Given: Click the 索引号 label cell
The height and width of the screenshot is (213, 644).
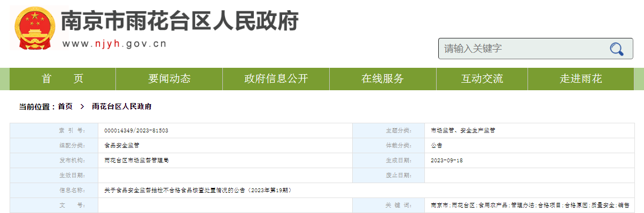Looking at the screenshot, I should pos(54,130).
